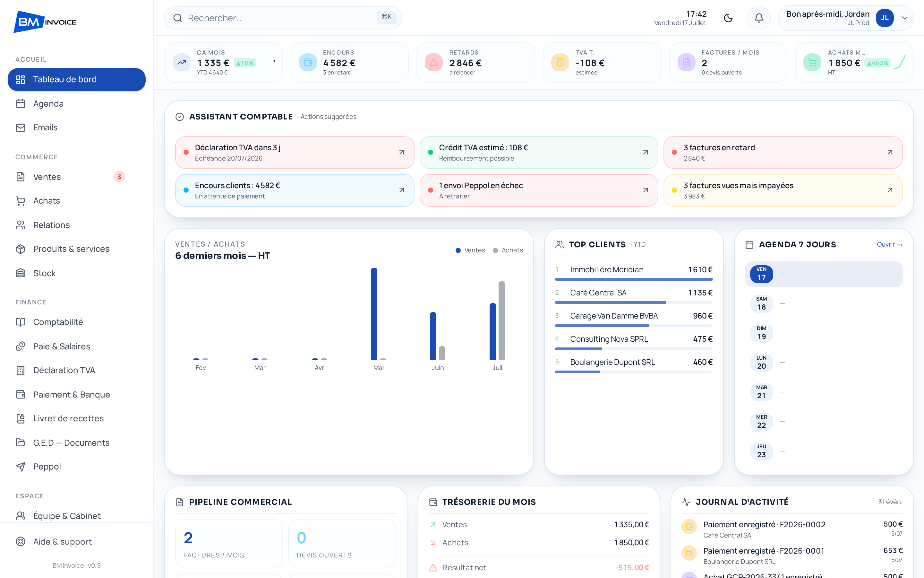
Task: Open notifications bell
Action: (759, 18)
